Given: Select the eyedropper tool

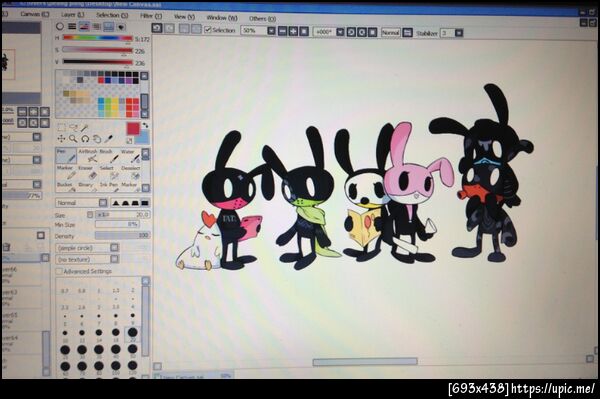Looking at the screenshot, I should [x=109, y=138].
